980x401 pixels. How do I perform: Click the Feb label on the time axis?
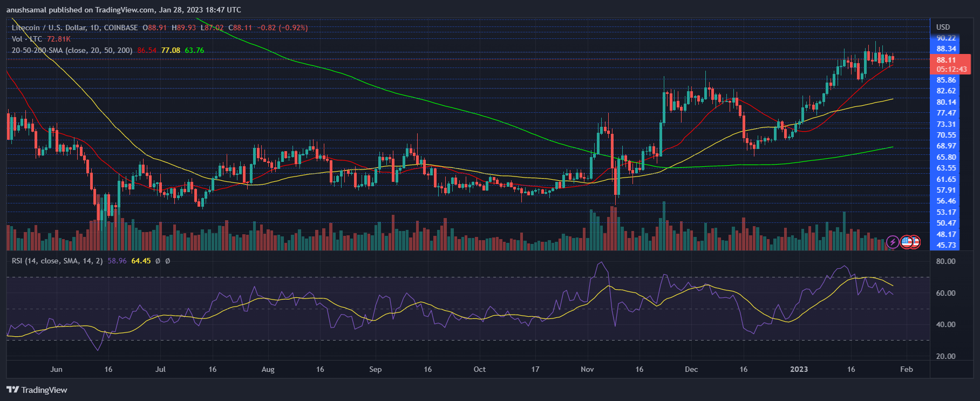[907, 369]
